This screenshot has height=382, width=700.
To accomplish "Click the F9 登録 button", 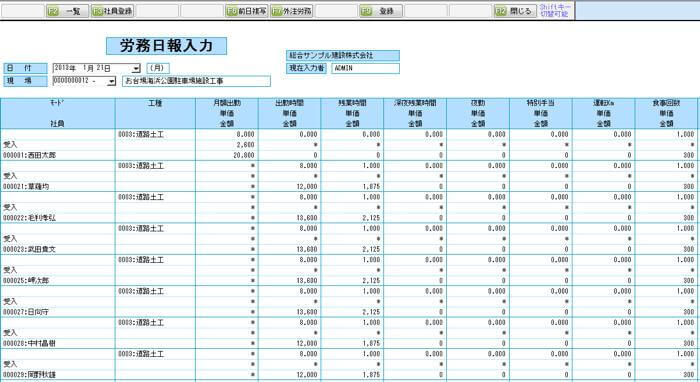I will click(x=381, y=11).
